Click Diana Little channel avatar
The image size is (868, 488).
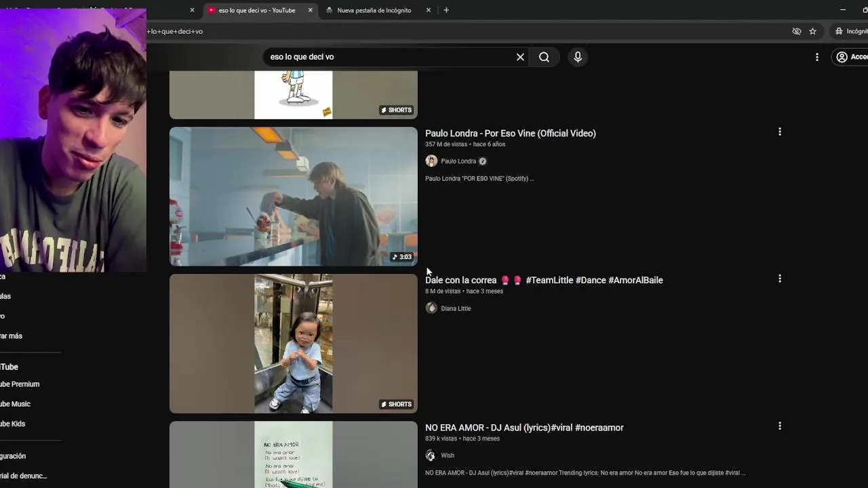click(x=431, y=308)
